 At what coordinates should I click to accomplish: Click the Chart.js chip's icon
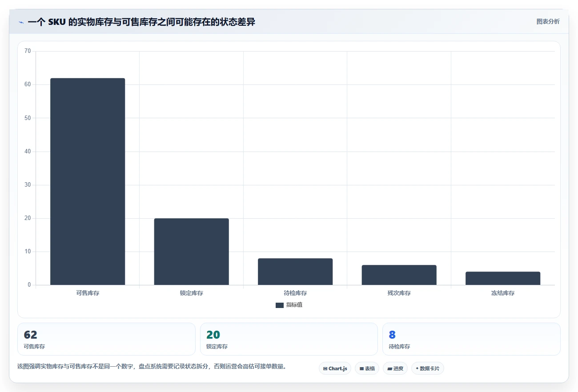(x=325, y=368)
